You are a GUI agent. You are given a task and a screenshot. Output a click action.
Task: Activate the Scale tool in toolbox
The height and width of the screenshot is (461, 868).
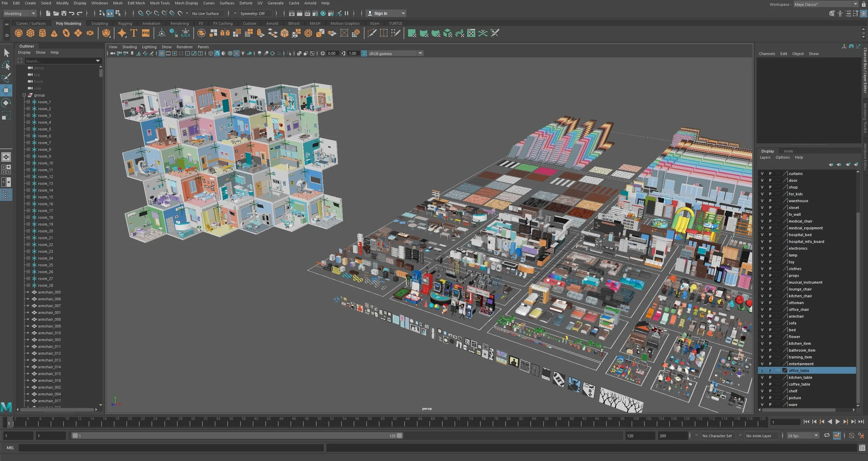click(x=6, y=116)
